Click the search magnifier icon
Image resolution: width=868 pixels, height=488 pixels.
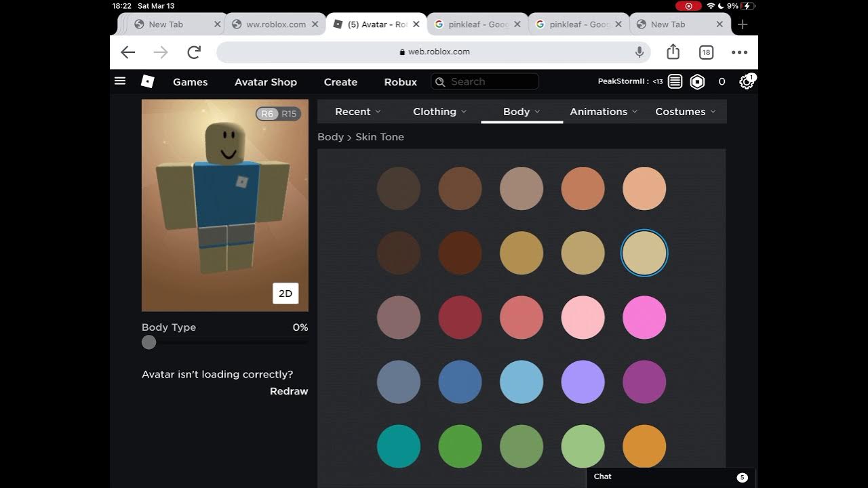(x=440, y=81)
